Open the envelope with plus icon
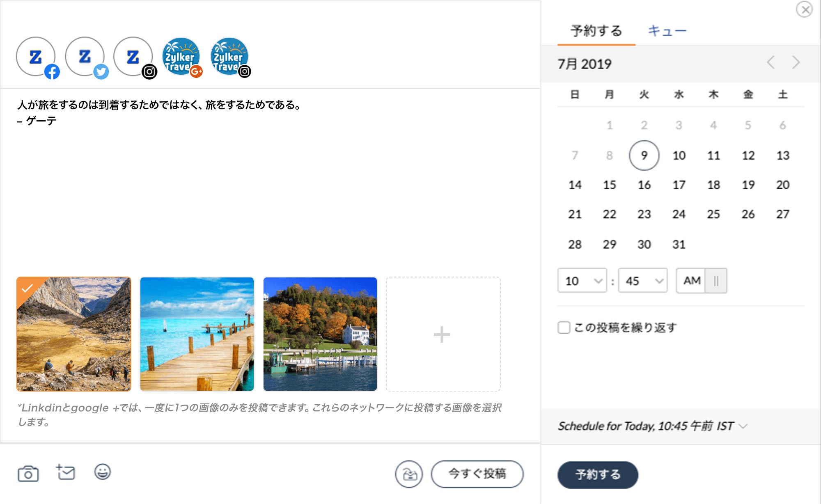The width and height of the screenshot is (821, 504). 66,472
